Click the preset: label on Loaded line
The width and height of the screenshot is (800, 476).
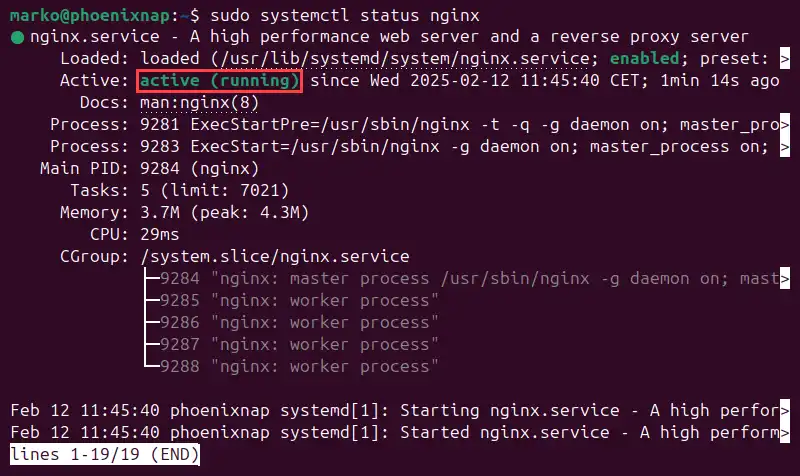[735, 59]
